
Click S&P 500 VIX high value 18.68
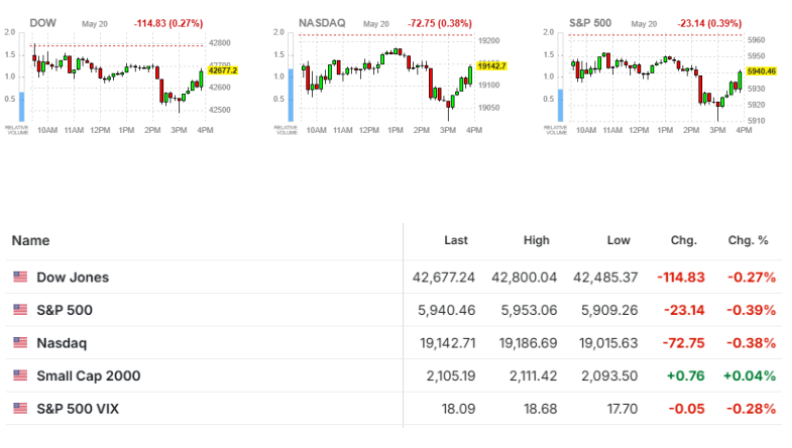[540, 409]
